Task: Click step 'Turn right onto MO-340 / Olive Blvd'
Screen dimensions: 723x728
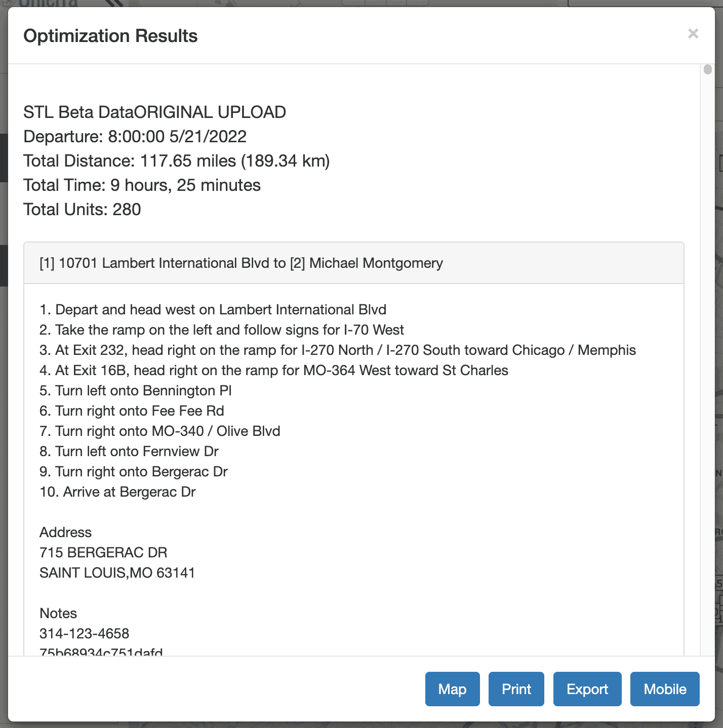Action: point(160,431)
